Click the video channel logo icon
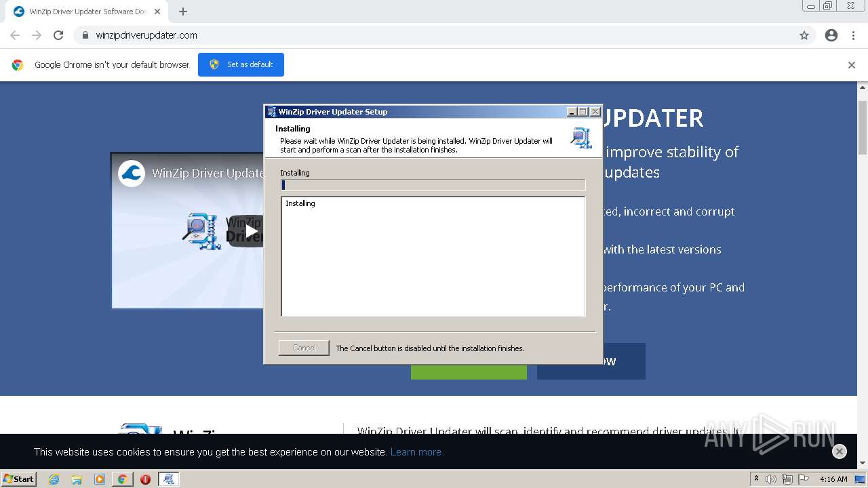Screen dimensions: 868x488 pyautogui.click(x=132, y=173)
